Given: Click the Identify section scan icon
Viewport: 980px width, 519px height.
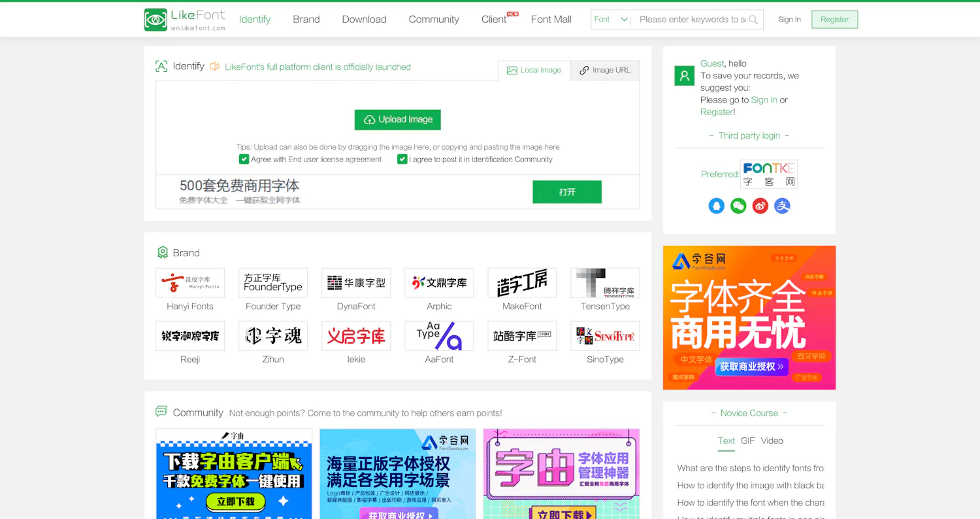Looking at the screenshot, I should click(161, 66).
